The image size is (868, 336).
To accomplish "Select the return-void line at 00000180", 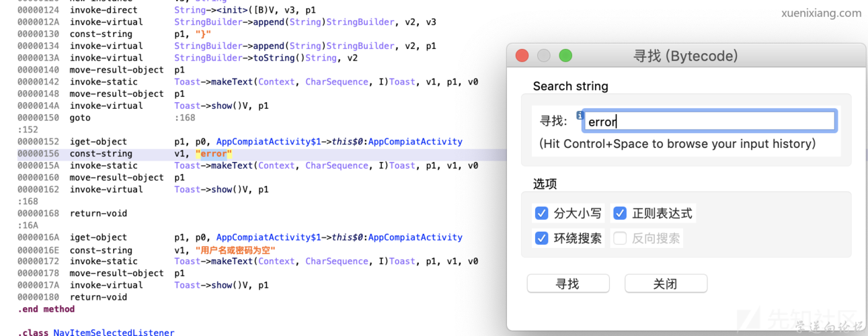I will [73, 297].
